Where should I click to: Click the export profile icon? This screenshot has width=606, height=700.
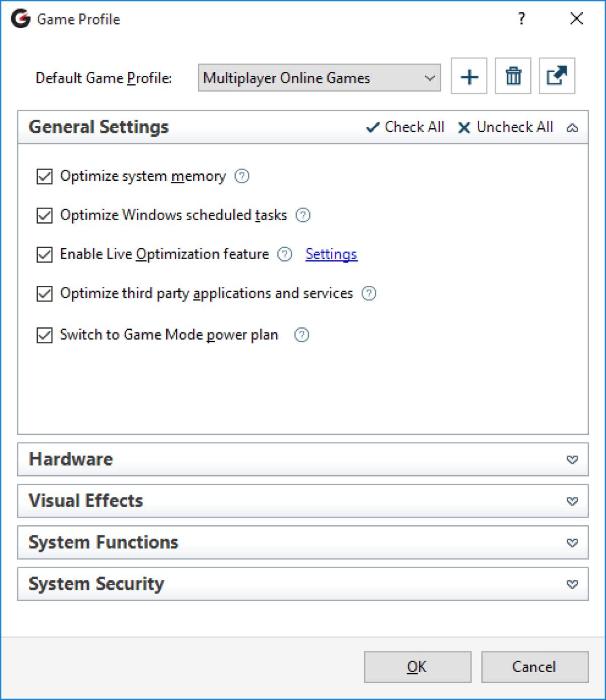pyautogui.click(x=557, y=76)
